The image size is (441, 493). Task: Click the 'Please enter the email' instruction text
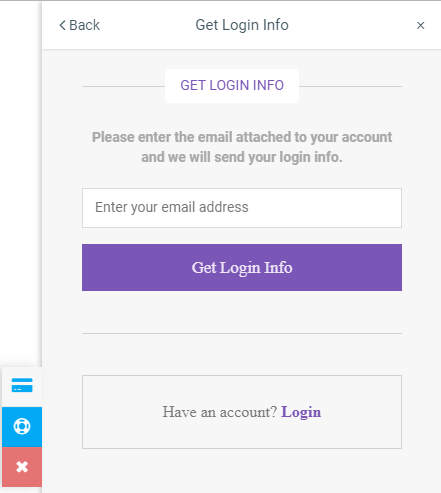coord(242,137)
